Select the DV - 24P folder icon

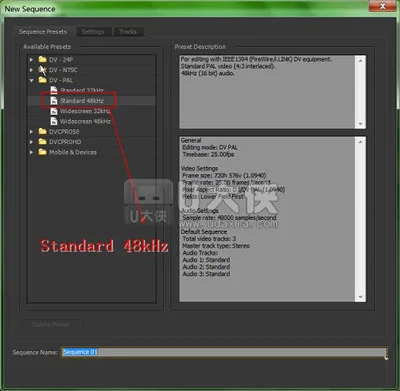[42, 60]
